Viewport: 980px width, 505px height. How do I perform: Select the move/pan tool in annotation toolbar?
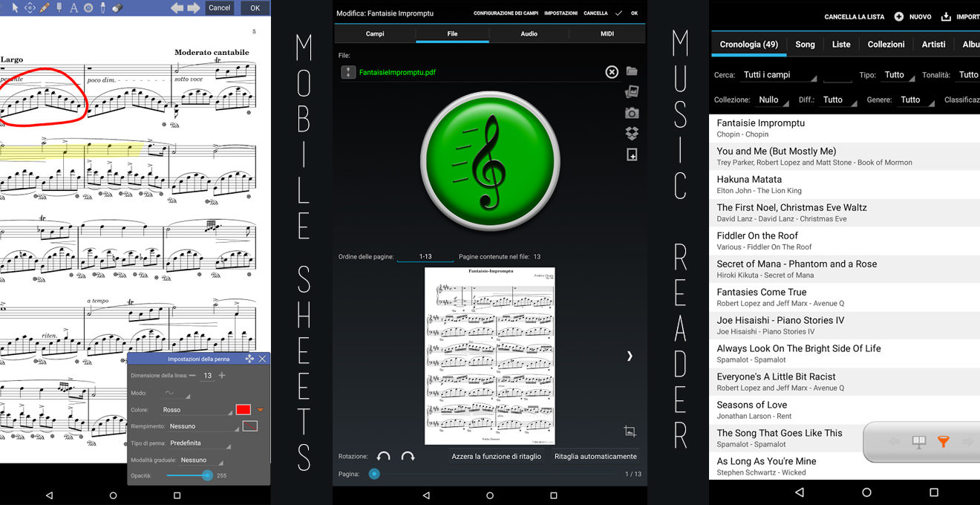[x=30, y=8]
